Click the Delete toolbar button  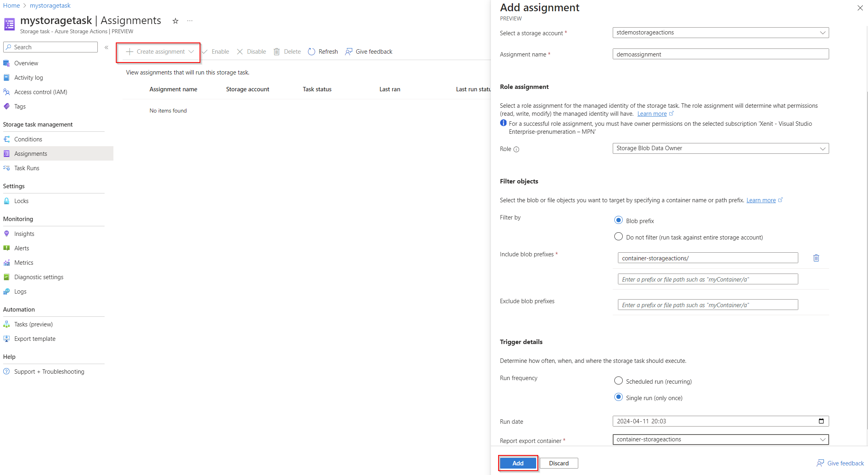coord(287,52)
